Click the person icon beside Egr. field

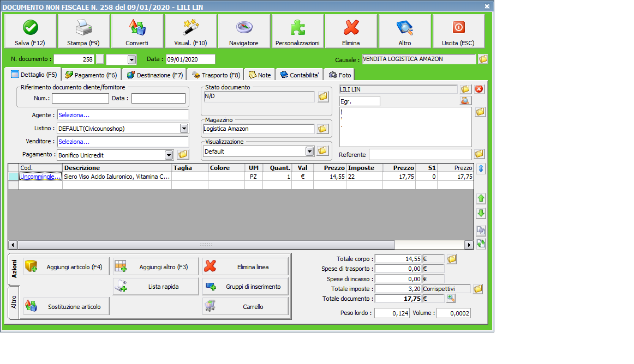click(465, 101)
